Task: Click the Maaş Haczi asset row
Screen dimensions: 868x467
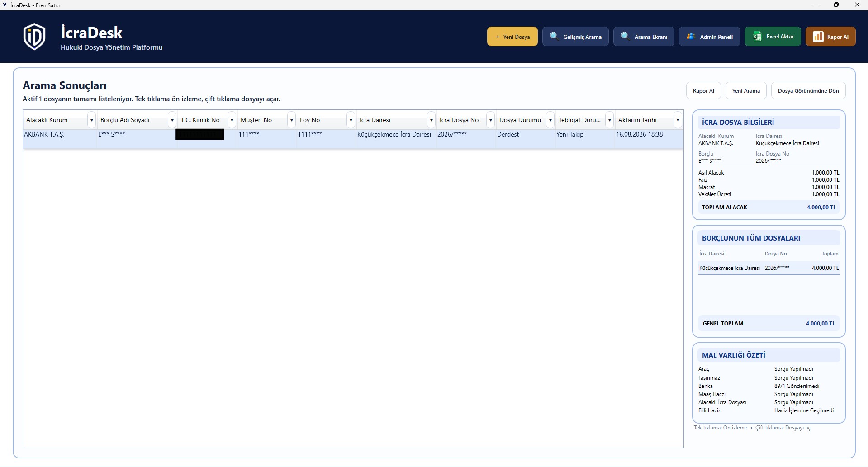Action: tap(769, 394)
